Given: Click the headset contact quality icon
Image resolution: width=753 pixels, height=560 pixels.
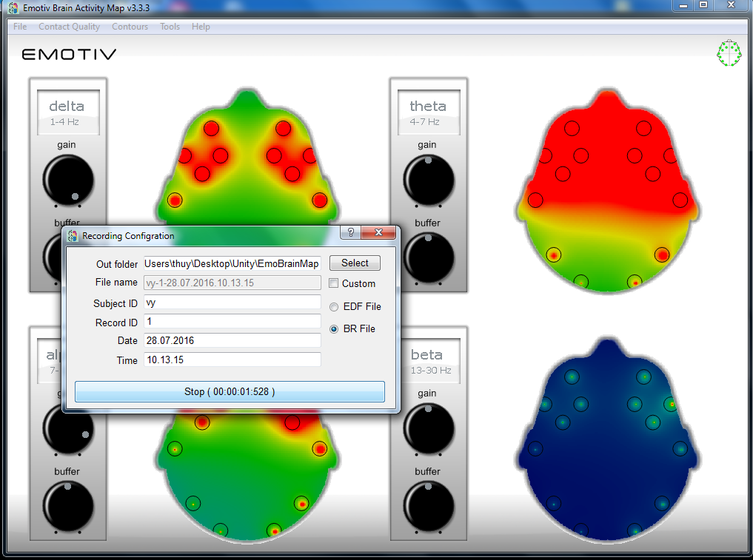Looking at the screenshot, I should pyautogui.click(x=729, y=54).
